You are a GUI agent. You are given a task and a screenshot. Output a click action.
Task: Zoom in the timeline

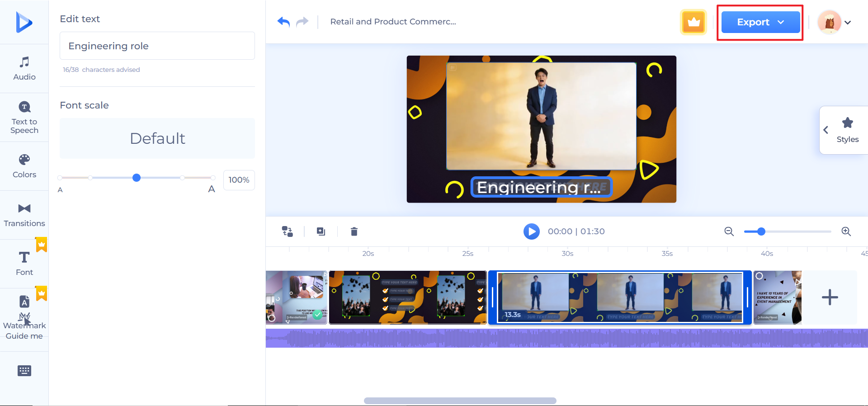point(846,231)
